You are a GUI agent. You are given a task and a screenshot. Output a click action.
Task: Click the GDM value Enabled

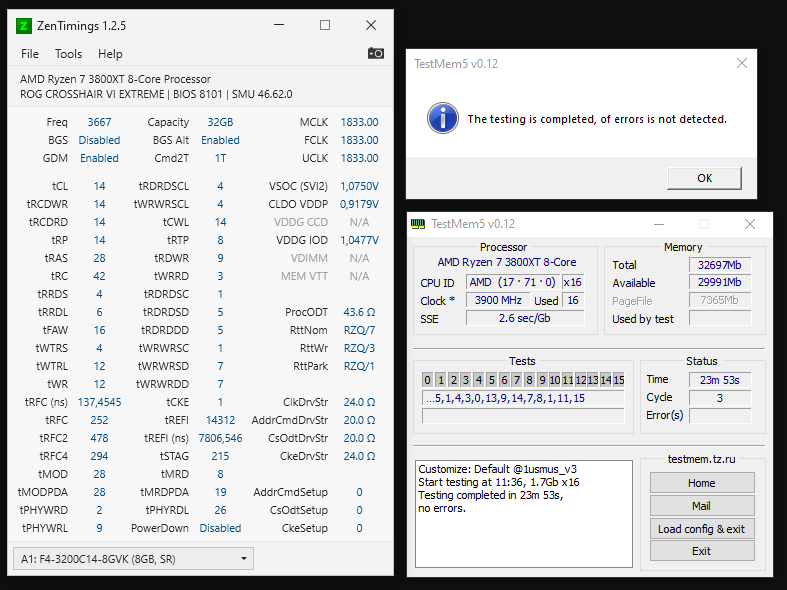pos(99,158)
